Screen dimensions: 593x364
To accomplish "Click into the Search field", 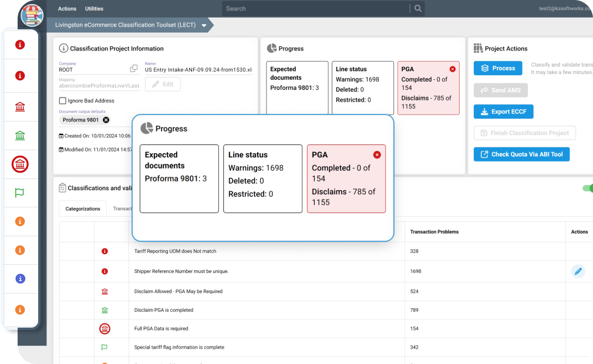I will (316, 8).
